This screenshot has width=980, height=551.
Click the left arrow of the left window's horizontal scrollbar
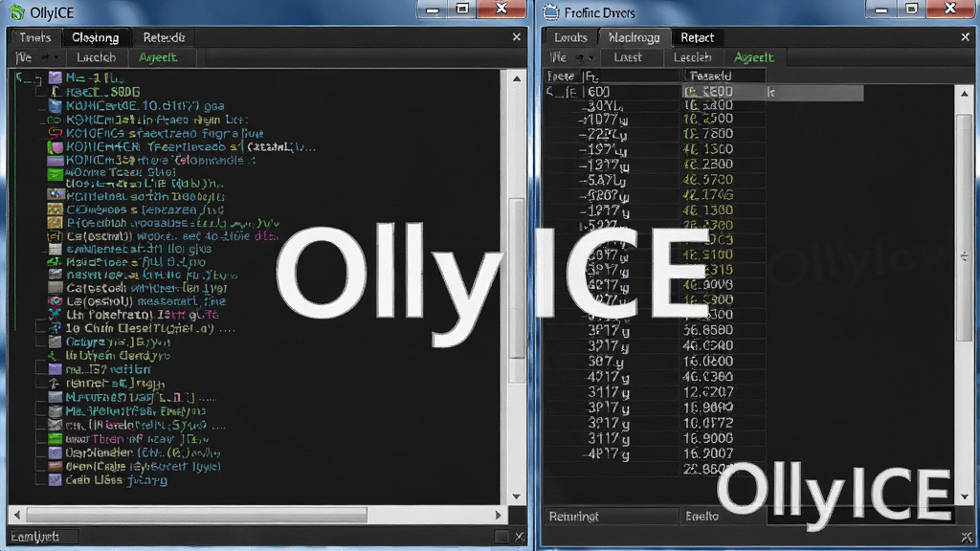[17, 515]
